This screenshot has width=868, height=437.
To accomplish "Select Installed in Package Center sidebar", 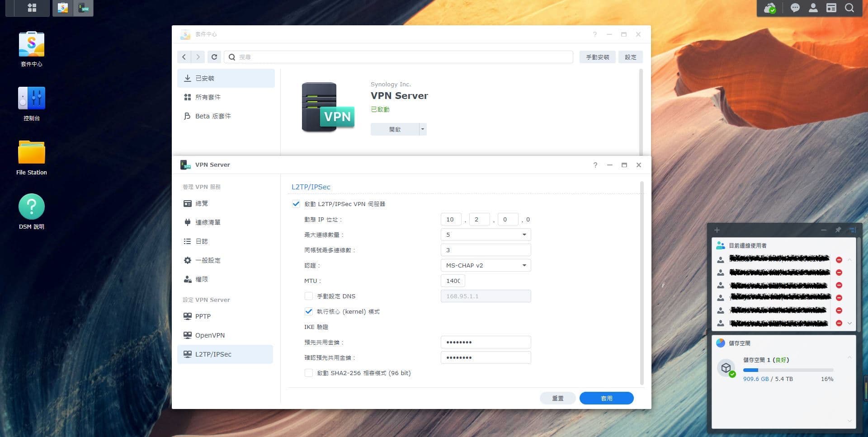I will click(226, 78).
